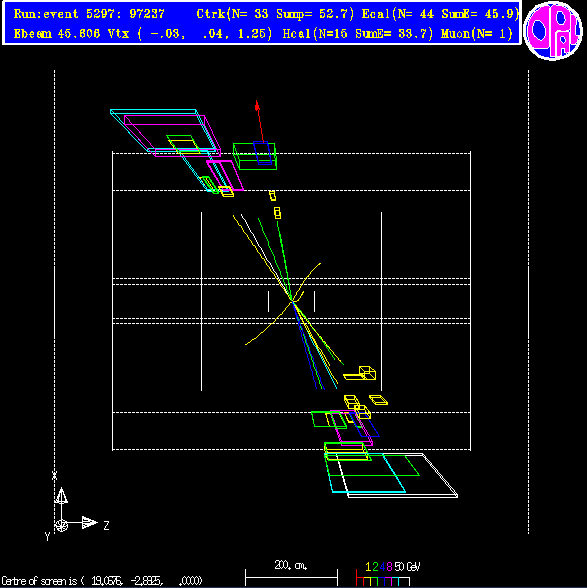Click the Run:event 5297: 97237 label

coord(89,14)
